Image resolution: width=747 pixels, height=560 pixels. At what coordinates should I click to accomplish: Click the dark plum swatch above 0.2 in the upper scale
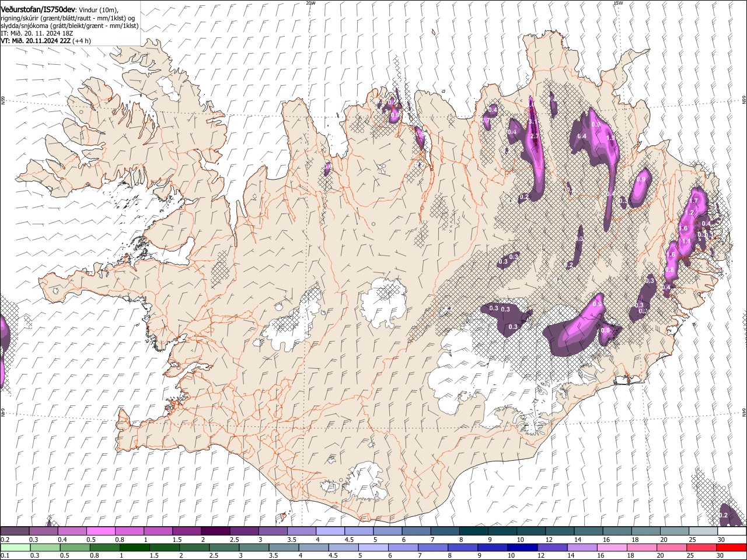15,531
